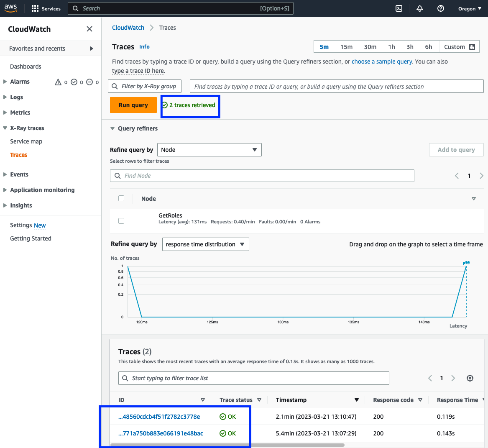Go to previous page of Node list
The image size is (488, 448).
[x=457, y=176]
